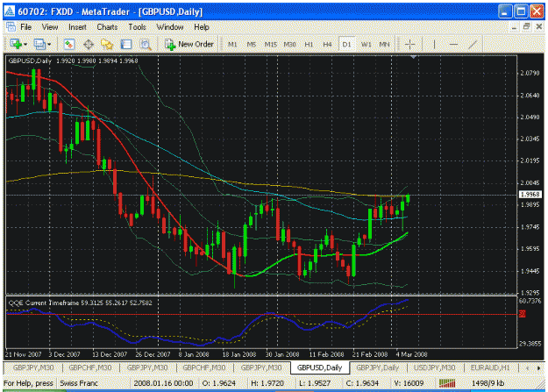
Task: Click the MetaTrader title bar logo icon
Action: [10, 11]
